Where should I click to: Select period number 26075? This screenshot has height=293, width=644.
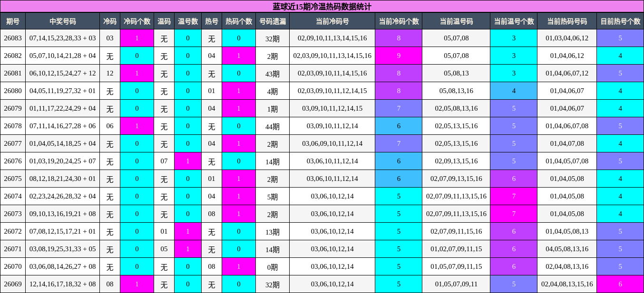coord(13,179)
